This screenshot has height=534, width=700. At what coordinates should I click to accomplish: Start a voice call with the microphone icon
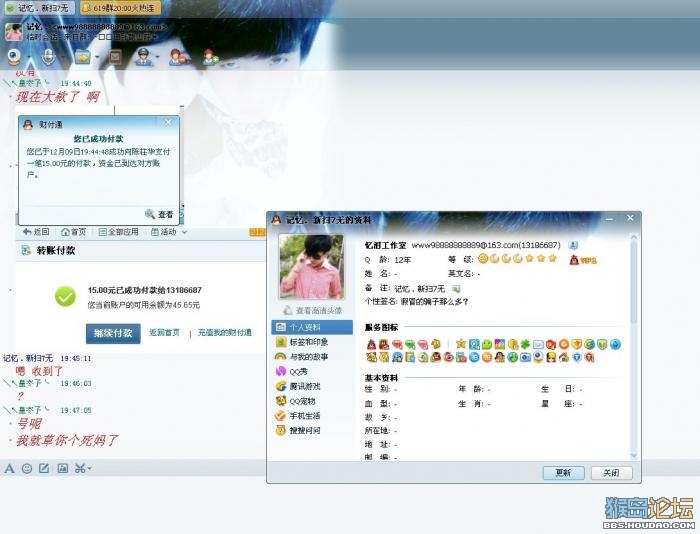tap(48, 58)
